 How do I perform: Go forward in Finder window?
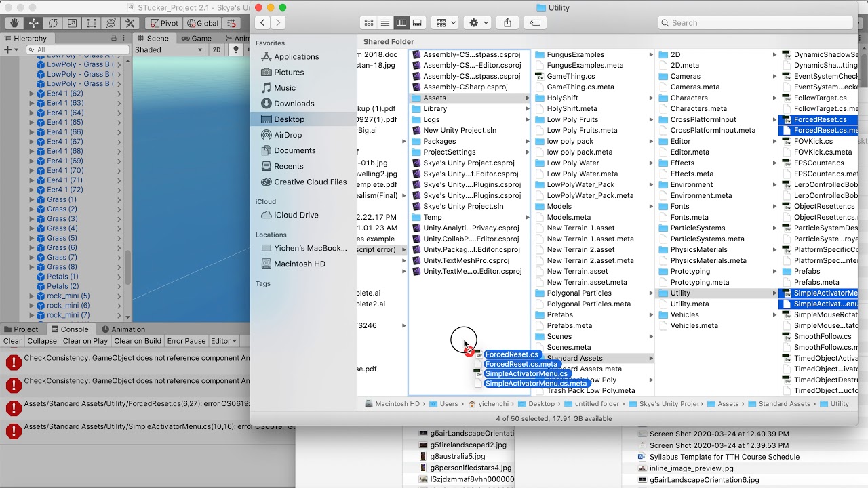pyautogui.click(x=278, y=22)
